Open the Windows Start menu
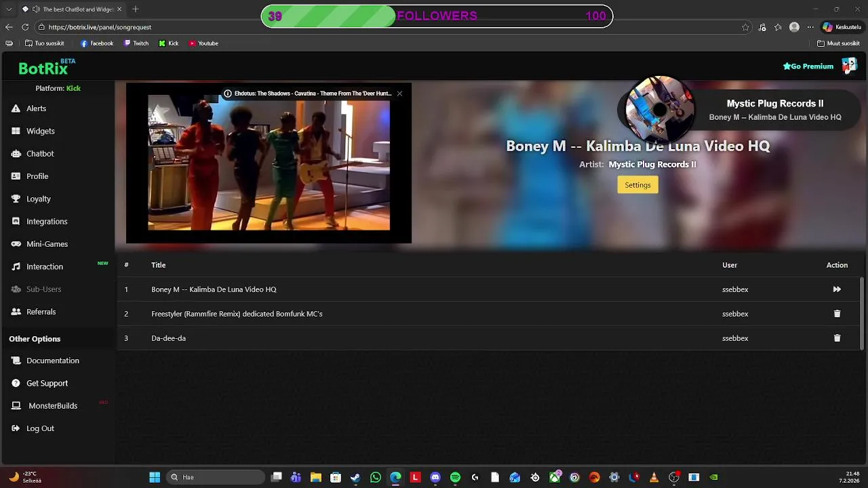This screenshot has width=868, height=488. pyautogui.click(x=155, y=477)
